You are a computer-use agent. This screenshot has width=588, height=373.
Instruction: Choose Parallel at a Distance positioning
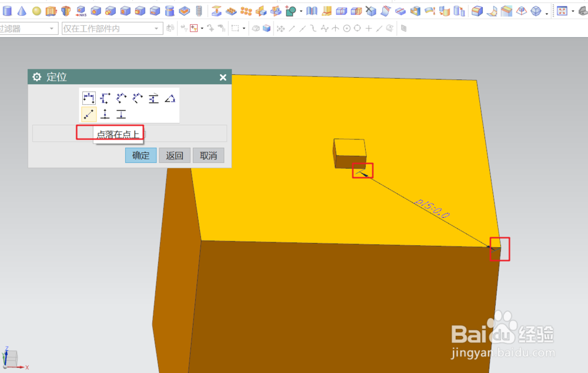(153, 98)
